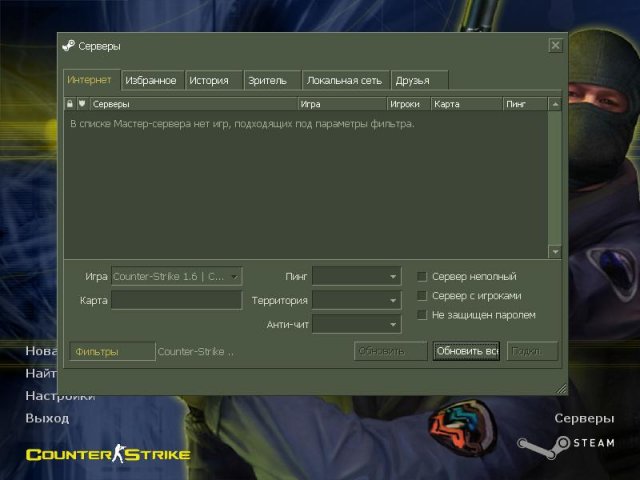Select the Зритель tab
This screenshot has width=640, height=480.
272,80
